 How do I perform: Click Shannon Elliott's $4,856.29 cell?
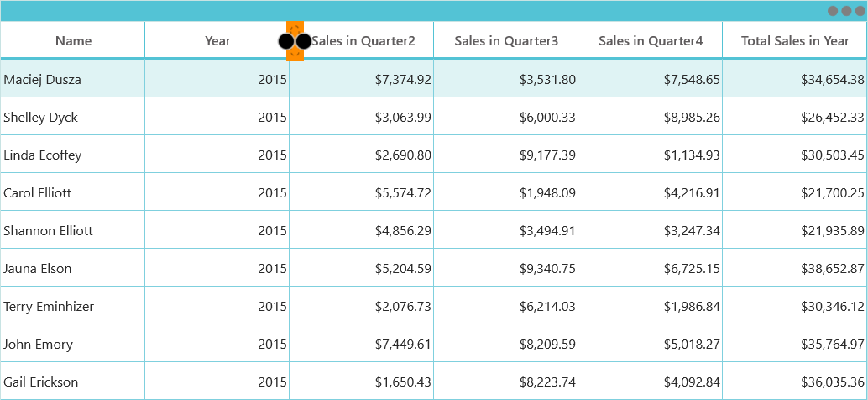click(362, 230)
